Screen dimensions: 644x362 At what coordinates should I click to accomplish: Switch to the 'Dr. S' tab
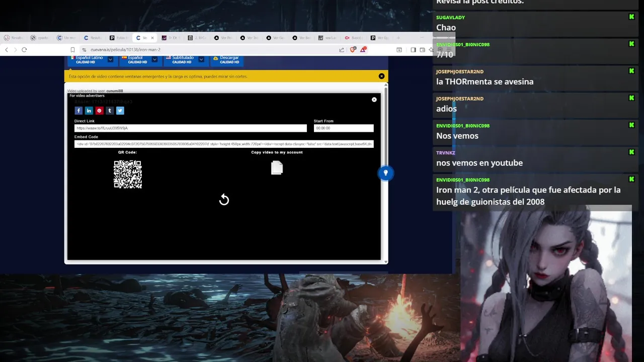172,38
